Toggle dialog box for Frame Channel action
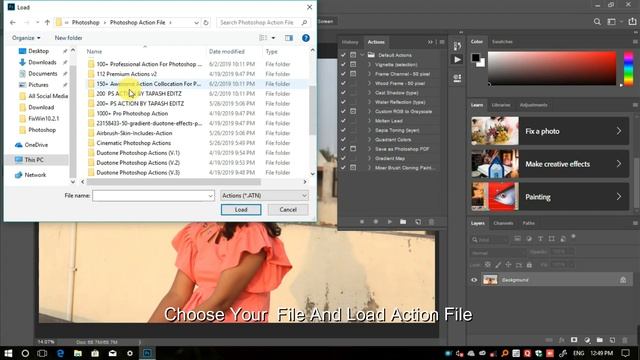The image size is (640, 360). click(x=353, y=74)
